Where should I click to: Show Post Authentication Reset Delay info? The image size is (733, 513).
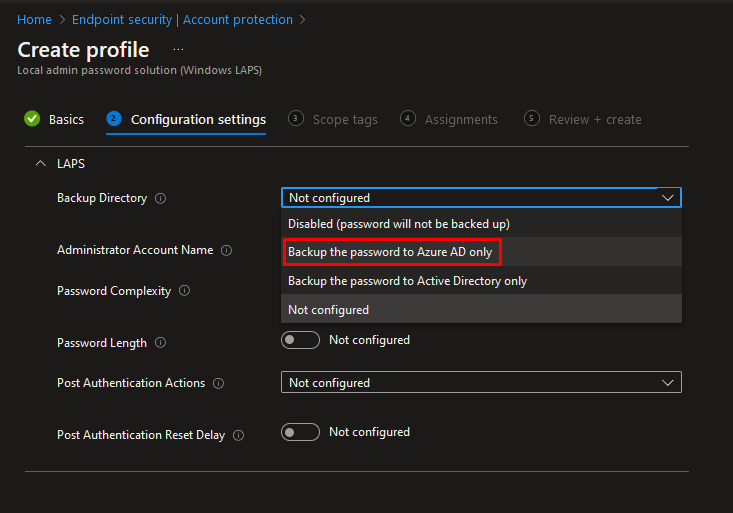tap(238, 435)
